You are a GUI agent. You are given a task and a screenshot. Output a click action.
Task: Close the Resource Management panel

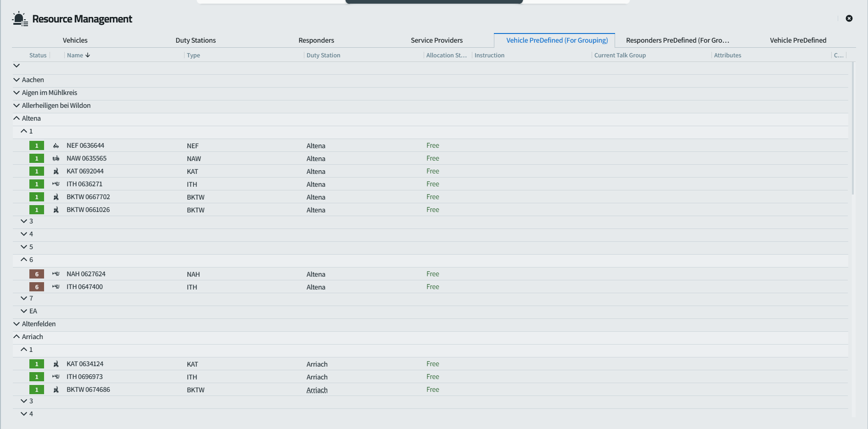(x=849, y=18)
